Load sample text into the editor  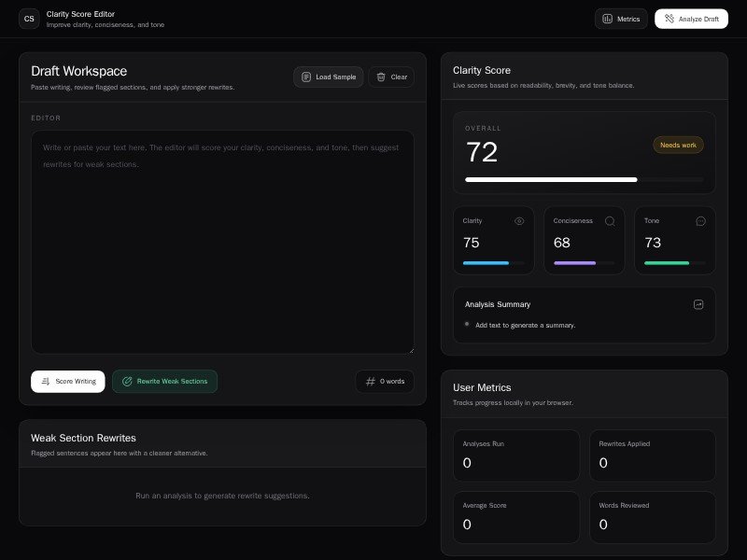pos(328,77)
